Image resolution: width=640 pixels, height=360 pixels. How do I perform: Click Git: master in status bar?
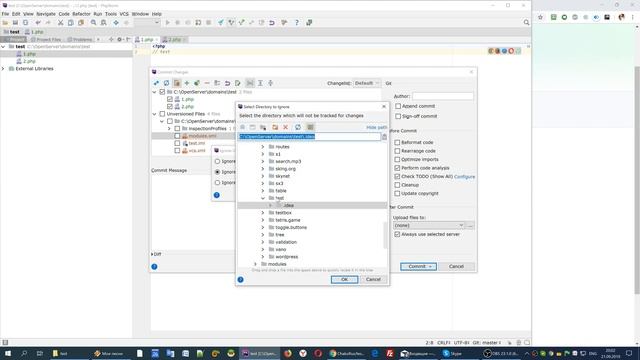click(x=487, y=343)
